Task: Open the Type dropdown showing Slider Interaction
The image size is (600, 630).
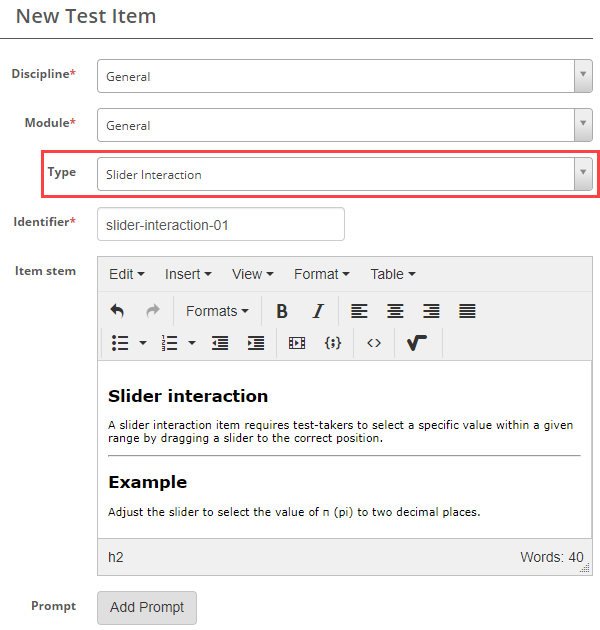Action: 344,174
